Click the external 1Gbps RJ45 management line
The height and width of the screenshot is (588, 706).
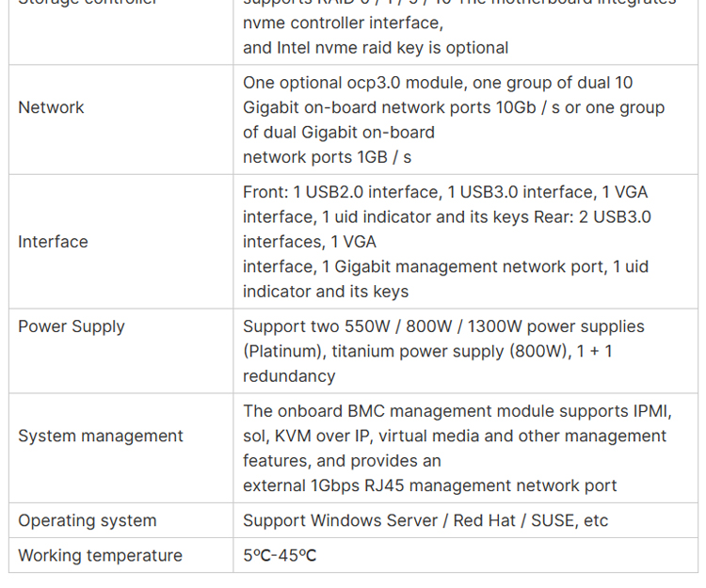(430, 485)
